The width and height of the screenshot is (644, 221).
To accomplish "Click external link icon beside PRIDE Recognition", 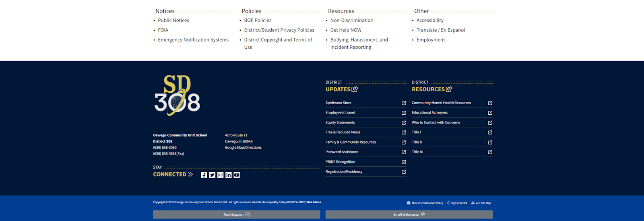I will (x=404, y=162).
